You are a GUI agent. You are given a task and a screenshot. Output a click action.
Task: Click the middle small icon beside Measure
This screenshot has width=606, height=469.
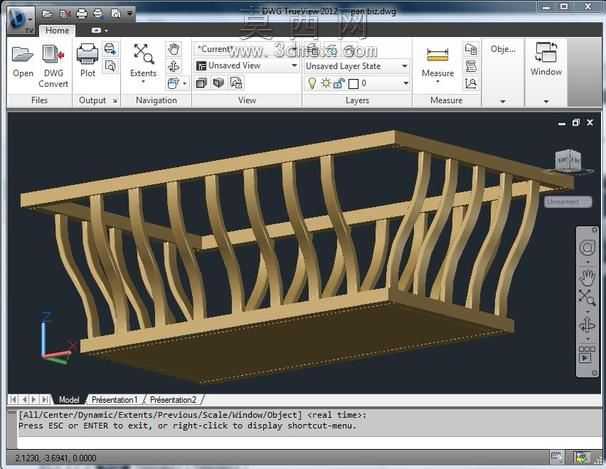[x=471, y=66]
